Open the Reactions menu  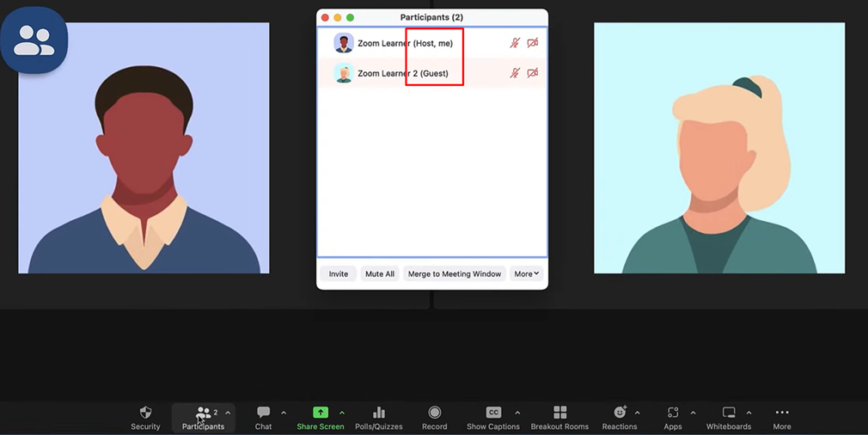620,414
